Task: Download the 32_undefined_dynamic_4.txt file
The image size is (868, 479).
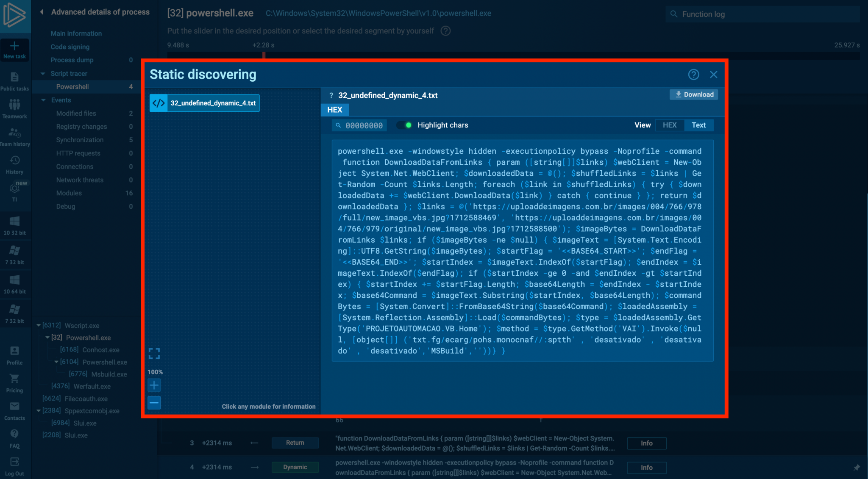Action: point(694,94)
